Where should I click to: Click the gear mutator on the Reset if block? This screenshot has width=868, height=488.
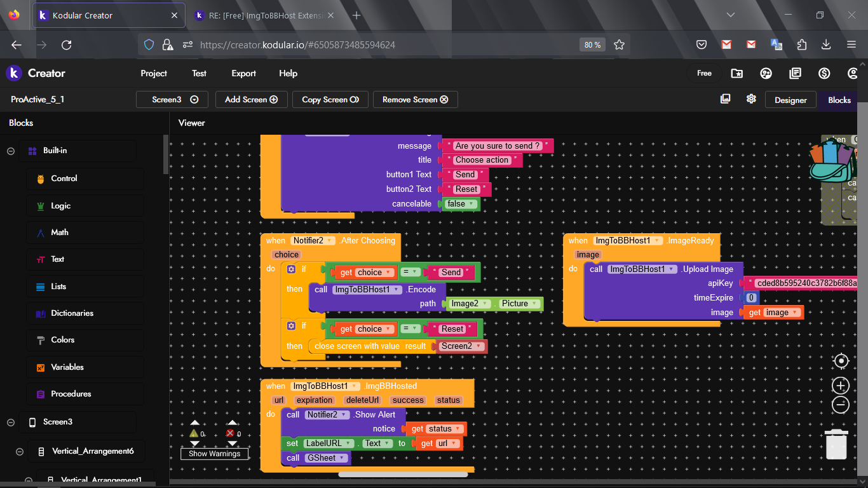click(291, 326)
